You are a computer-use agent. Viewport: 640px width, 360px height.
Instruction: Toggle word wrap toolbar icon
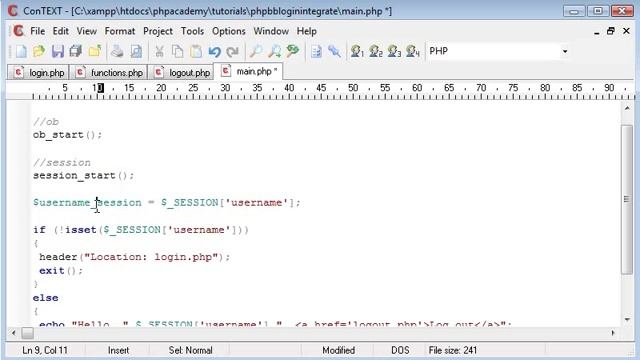point(316,51)
